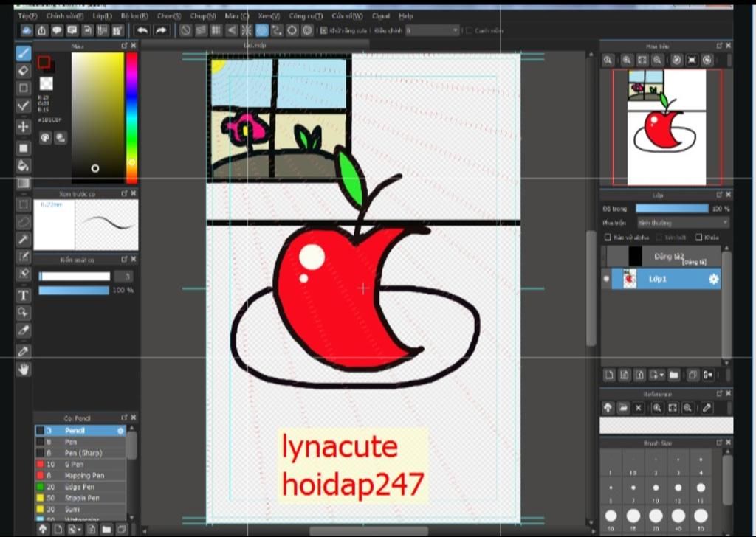The image size is (756, 537).
Task: Select the Gradient tool
Action: coord(23,183)
